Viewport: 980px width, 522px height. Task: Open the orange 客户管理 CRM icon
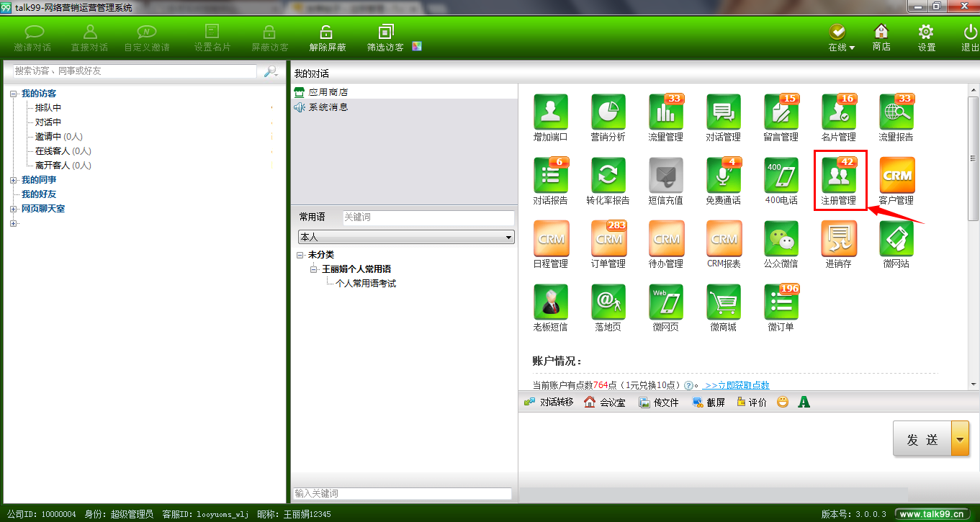(x=896, y=176)
